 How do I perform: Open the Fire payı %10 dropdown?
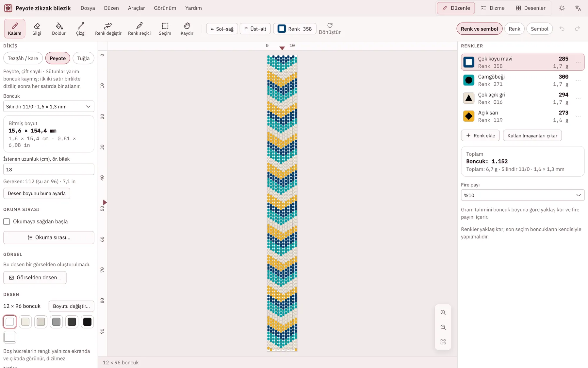click(523, 195)
